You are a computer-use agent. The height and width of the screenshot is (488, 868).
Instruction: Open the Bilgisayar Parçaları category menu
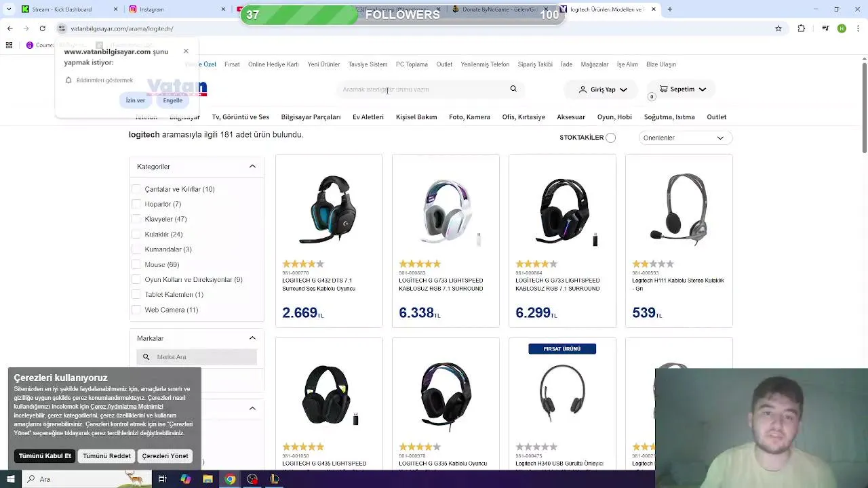[311, 117]
